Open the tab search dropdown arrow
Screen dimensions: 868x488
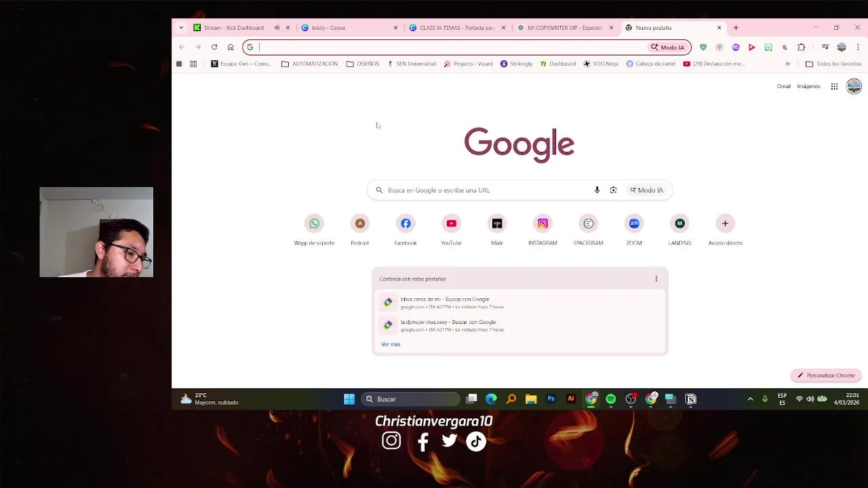[x=181, y=28]
